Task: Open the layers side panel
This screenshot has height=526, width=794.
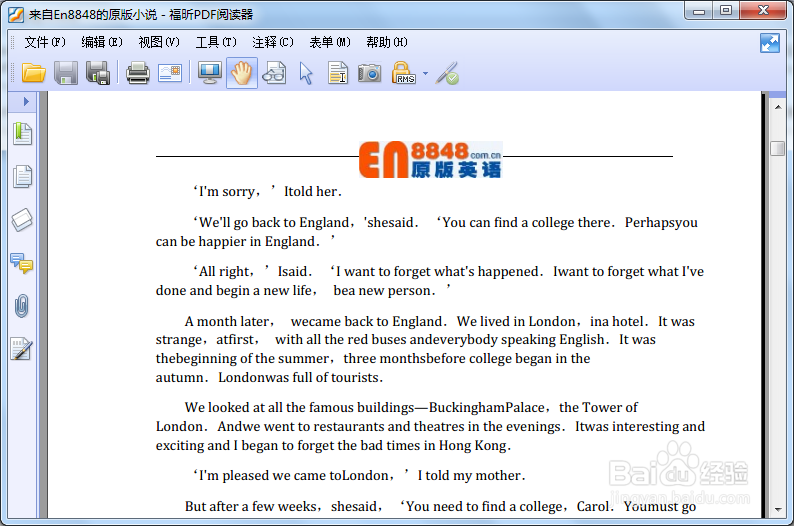Action: click(x=22, y=220)
